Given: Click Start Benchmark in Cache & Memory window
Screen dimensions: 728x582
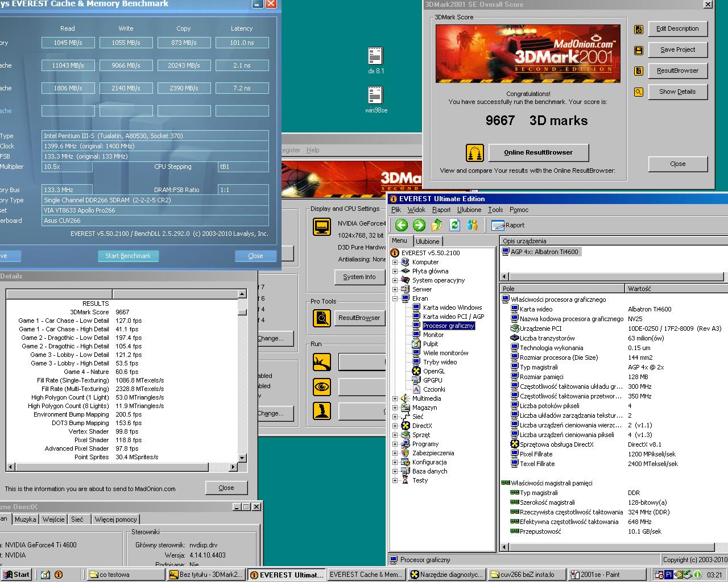Looking at the screenshot, I should click(128, 256).
